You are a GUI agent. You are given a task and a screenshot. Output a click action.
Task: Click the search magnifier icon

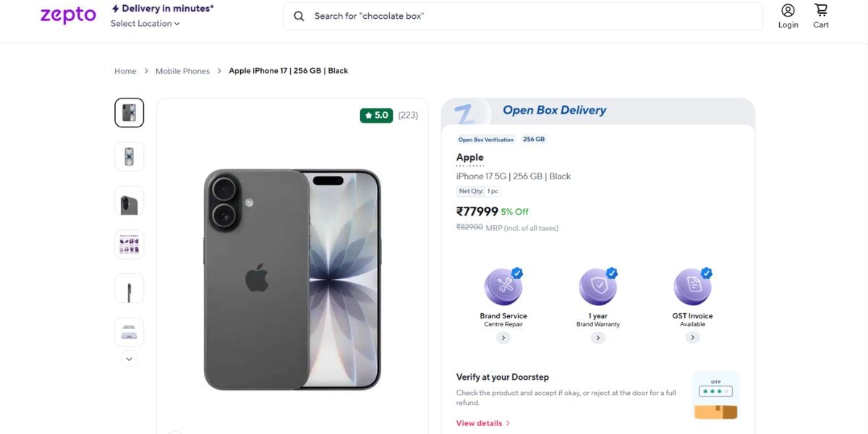(x=299, y=16)
